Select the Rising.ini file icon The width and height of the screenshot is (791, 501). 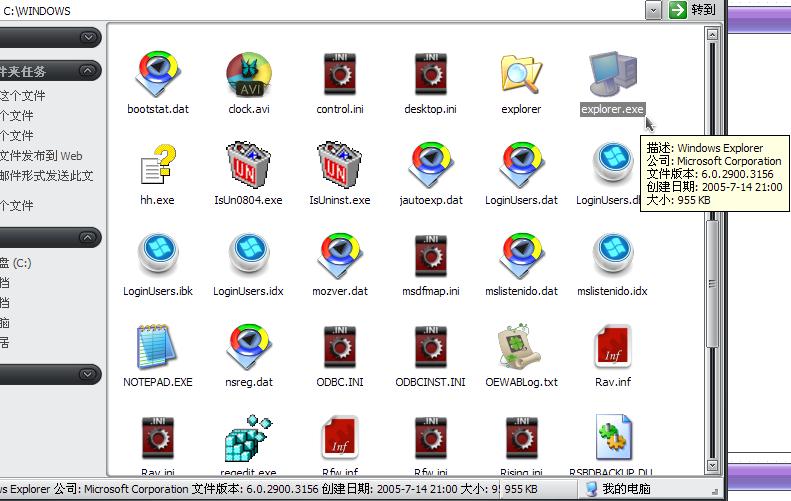click(x=521, y=437)
